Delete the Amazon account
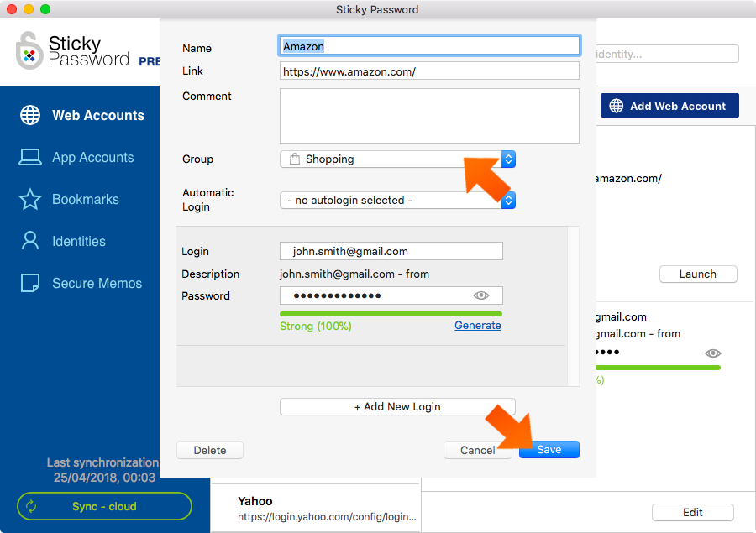 click(x=210, y=450)
